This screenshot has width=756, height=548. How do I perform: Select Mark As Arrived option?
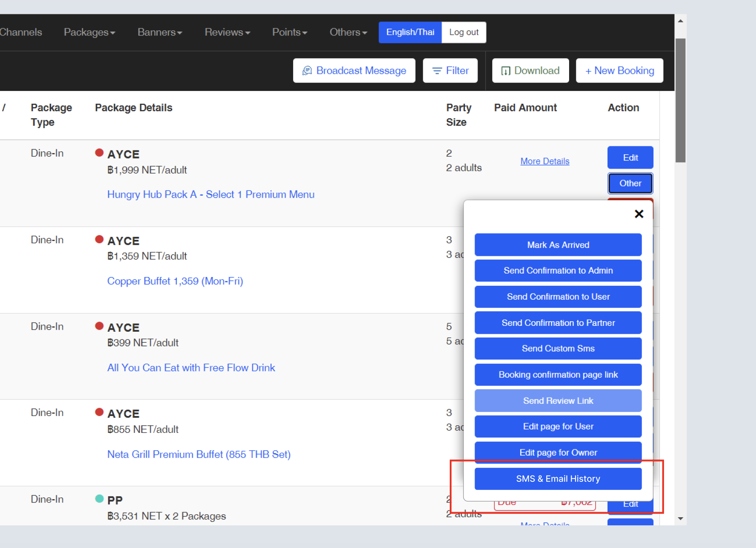(x=558, y=245)
